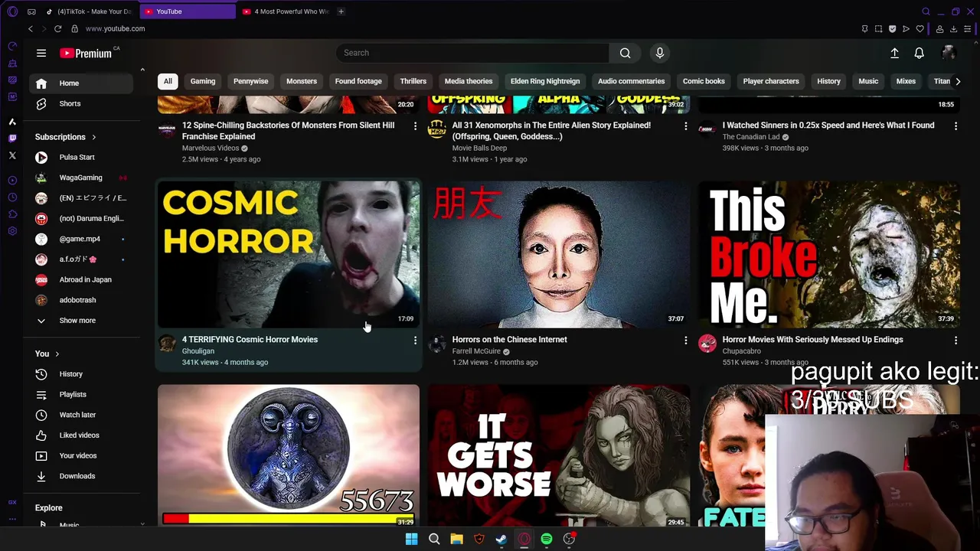The height and width of the screenshot is (551, 980).
Task: Select the All filter chip
Action: [x=168, y=81]
